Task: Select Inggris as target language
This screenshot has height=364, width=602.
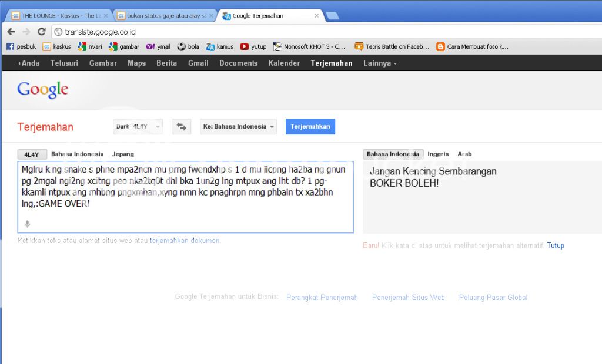Action: click(438, 154)
